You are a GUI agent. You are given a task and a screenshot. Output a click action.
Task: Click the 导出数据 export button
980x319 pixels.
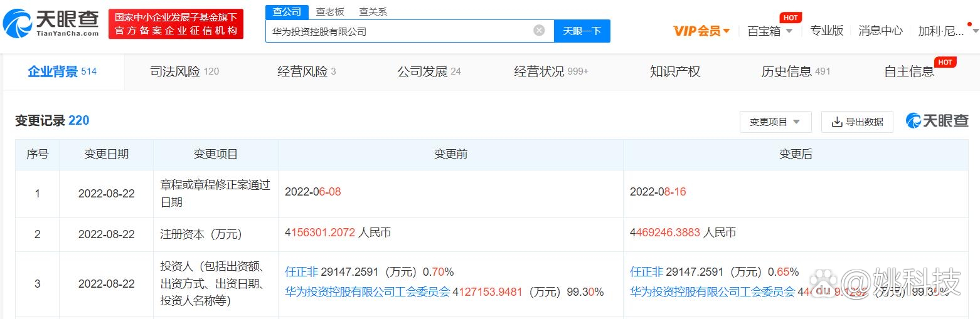857,122
